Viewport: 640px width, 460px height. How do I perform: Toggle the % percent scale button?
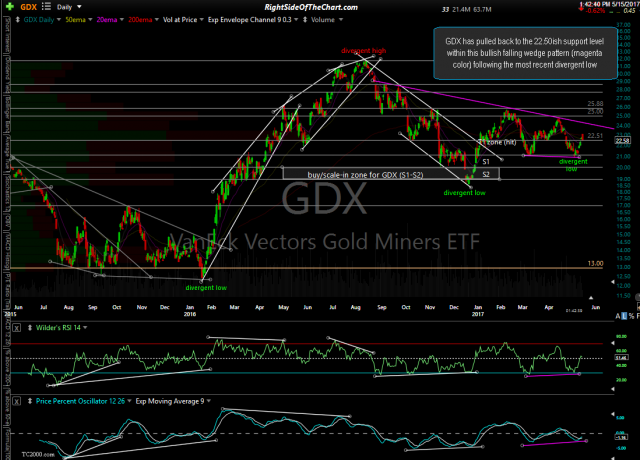tap(631, 316)
